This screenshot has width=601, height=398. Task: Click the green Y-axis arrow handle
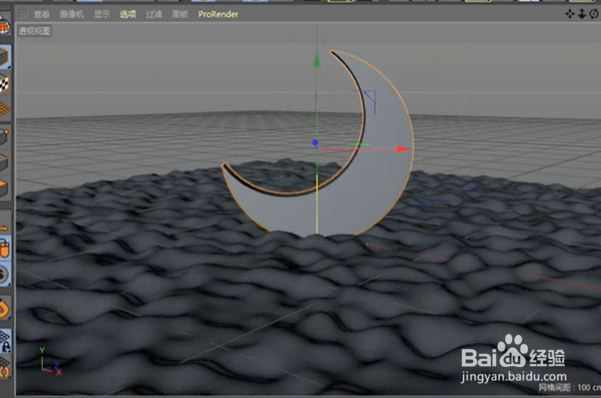pos(317,61)
